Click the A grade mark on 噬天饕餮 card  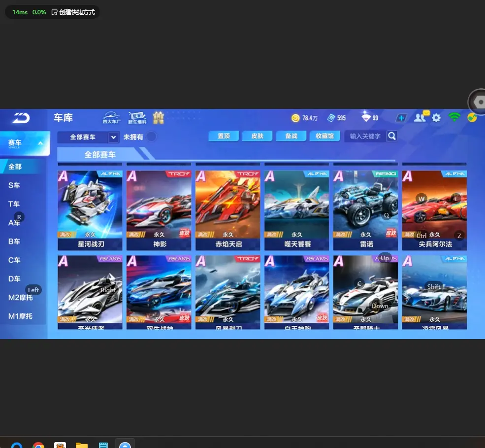pos(269,176)
